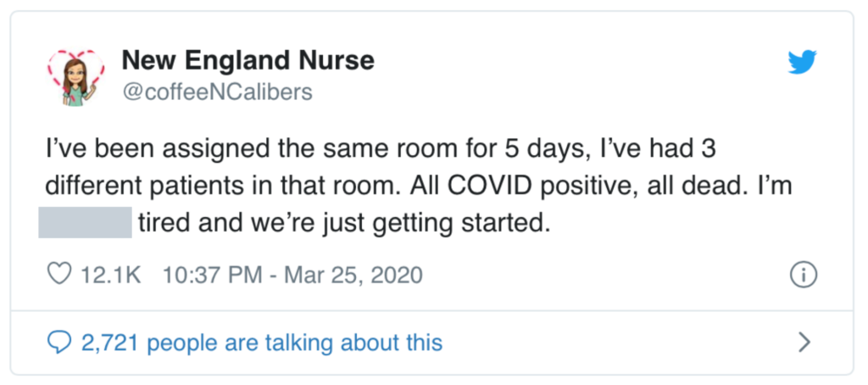
Task: Expand conversation with the right chevron arrow
Action: click(804, 343)
